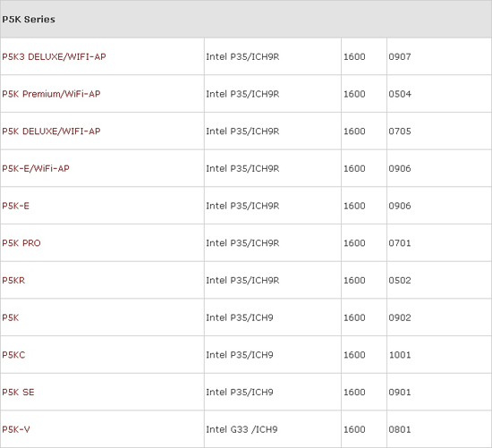Select the 0801 BIOS version cell
Image resolution: width=492 pixels, height=448 pixels.
pyautogui.click(x=439, y=429)
